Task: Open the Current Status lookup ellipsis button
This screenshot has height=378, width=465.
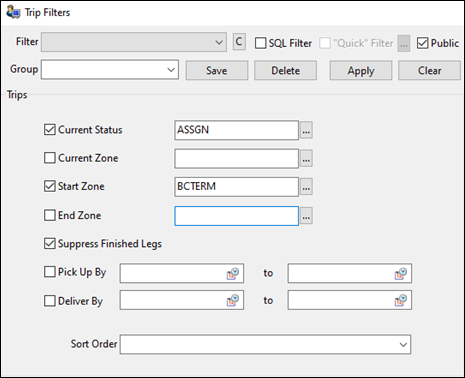Action: click(306, 130)
